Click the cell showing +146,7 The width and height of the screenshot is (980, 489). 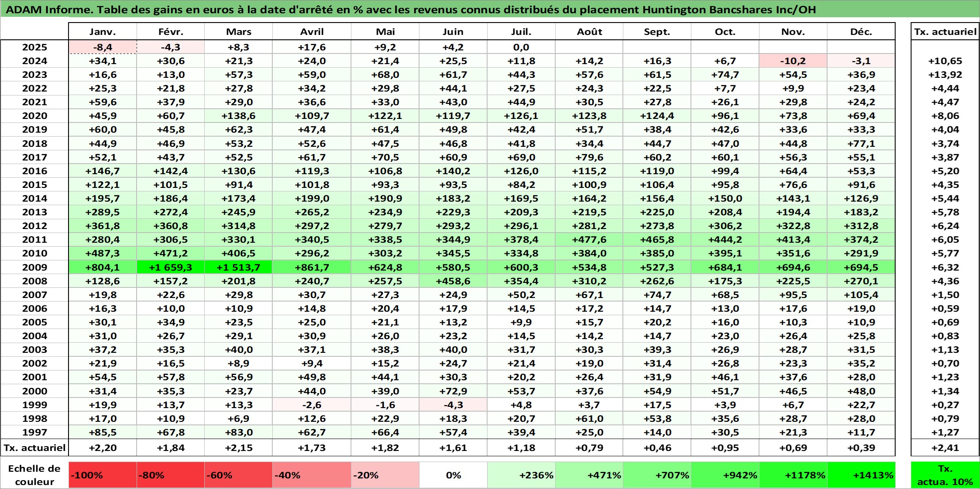[x=103, y=171]
